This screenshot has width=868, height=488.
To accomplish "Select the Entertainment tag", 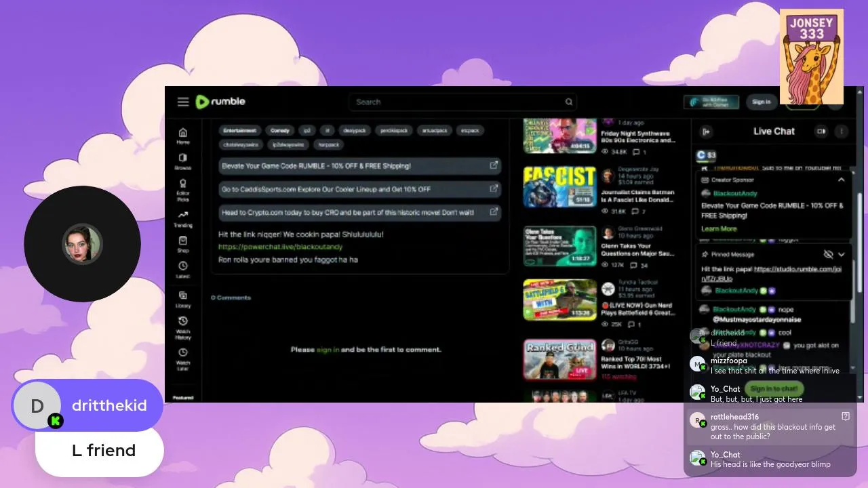I will [x=240, y=130].
